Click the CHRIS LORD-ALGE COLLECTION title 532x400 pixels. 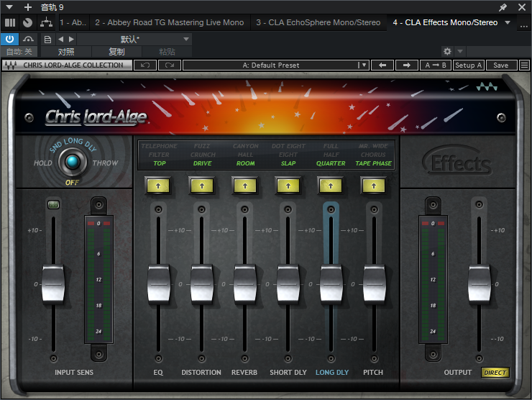coord(73,65)
